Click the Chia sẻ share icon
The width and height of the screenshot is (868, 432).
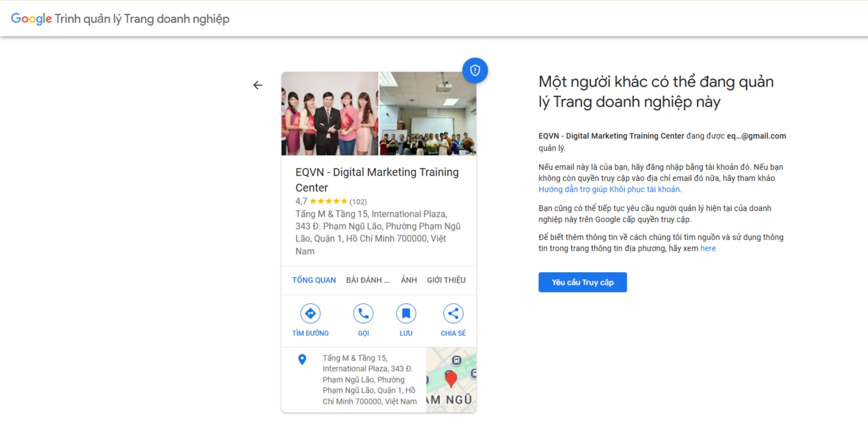click(x=453, y=313)
